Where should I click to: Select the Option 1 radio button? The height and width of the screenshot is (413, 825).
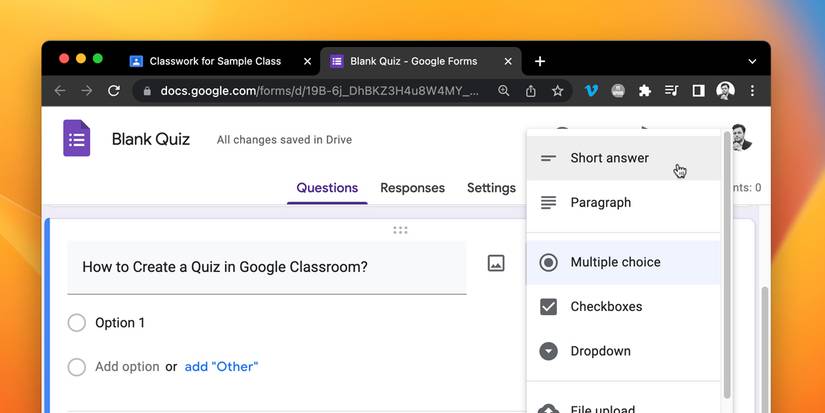tap(77, 323)
